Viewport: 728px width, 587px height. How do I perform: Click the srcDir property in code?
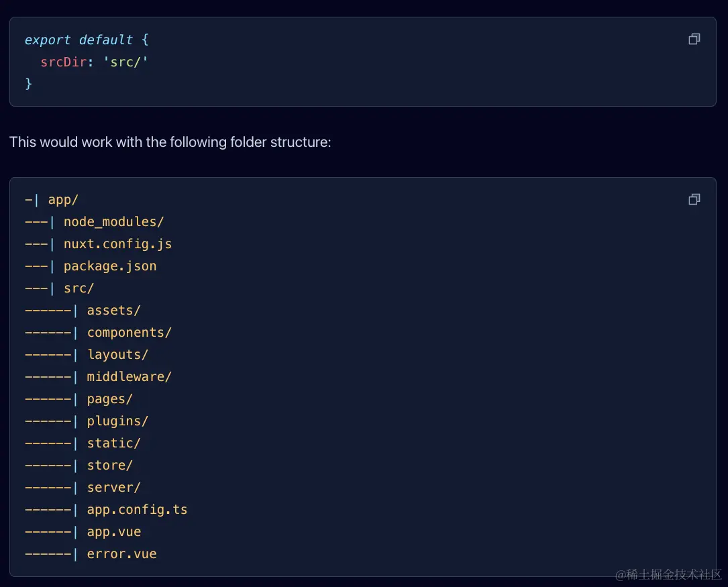click(63, 62)
